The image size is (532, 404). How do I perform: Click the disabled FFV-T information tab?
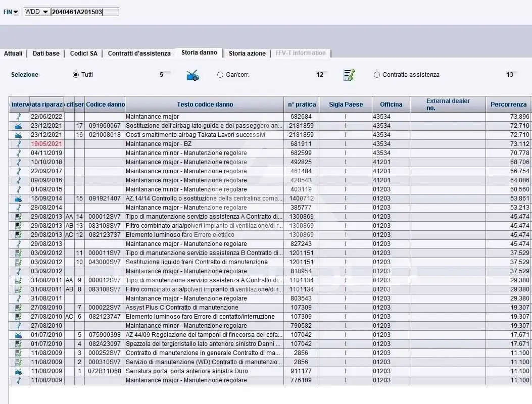click(x=300, y=53)
